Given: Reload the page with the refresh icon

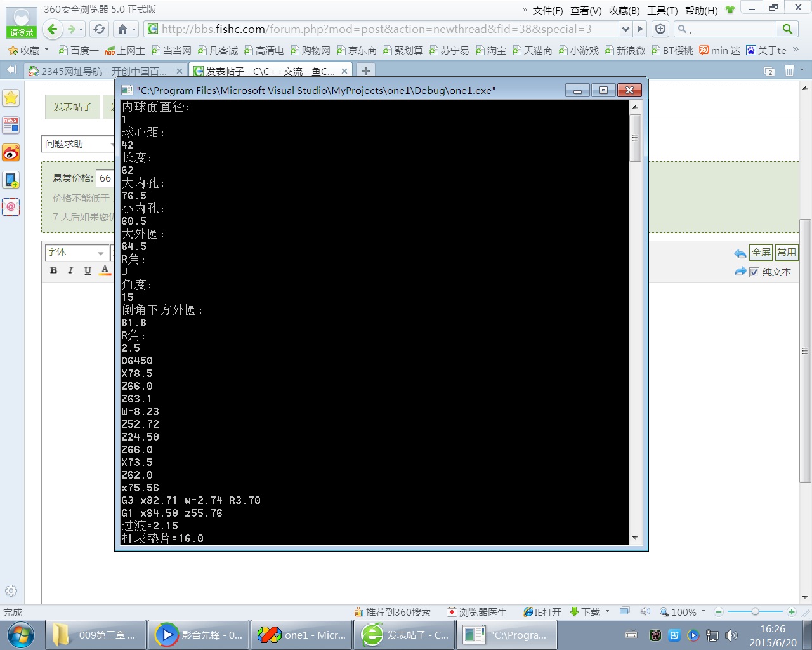Looking at the screenshot, I should (99, 29).
